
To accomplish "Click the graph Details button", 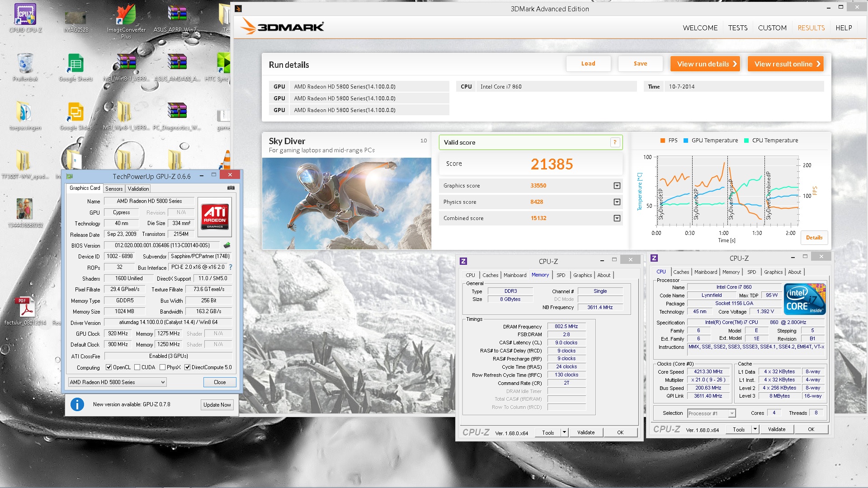I will coord(814,238).
